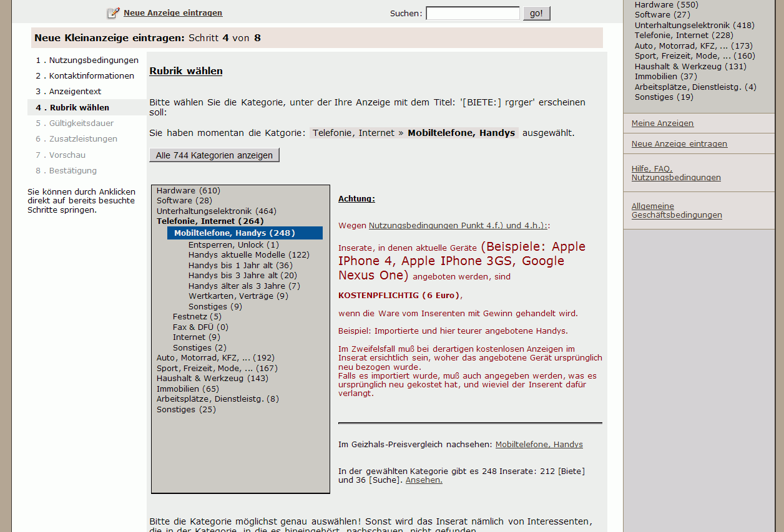Viewport: 784px width, 532px height.
Task: Show all 744 categories button
Action: [x=214, y=155]
